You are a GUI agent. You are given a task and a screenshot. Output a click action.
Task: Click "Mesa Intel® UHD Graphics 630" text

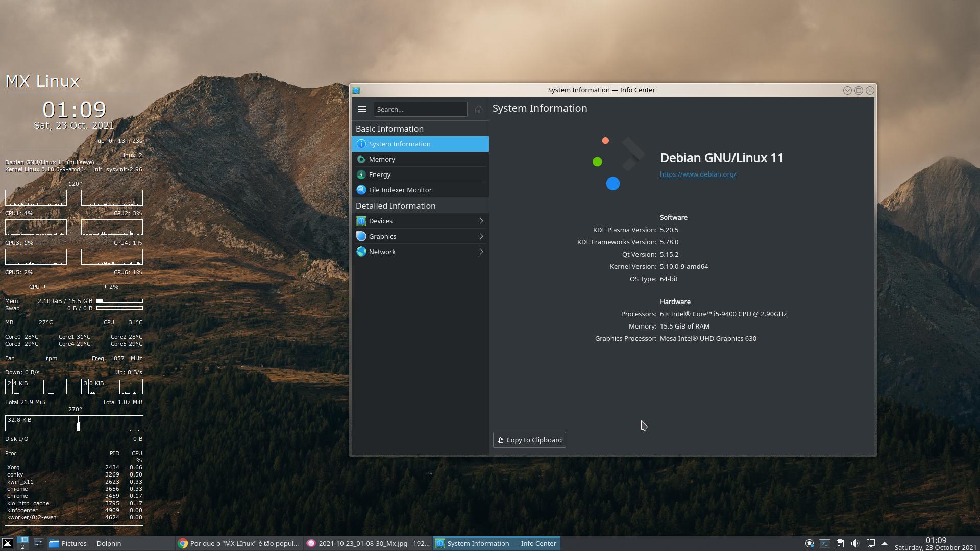(708, 338)
